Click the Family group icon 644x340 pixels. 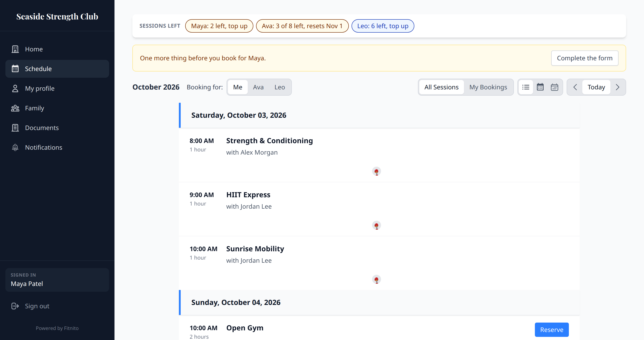tap(15, 108)
